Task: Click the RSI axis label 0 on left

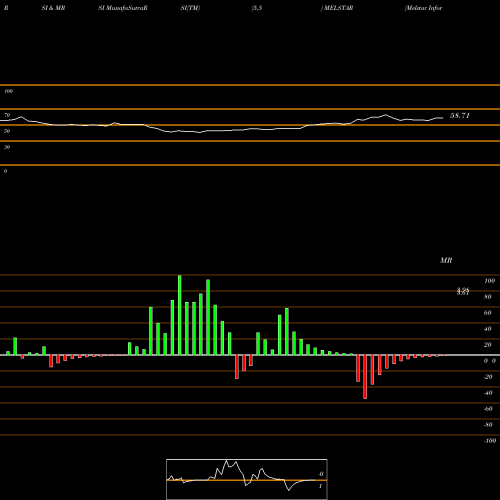Action: (x=5, y=171)
